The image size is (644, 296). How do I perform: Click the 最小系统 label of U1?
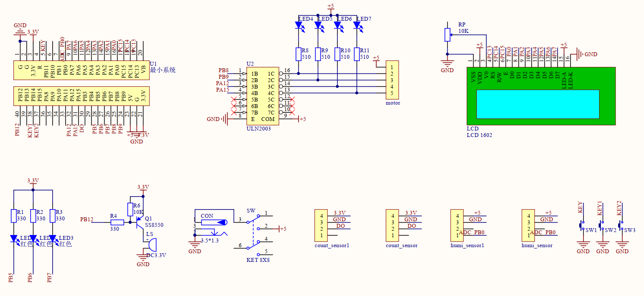click(x=162, y=70)
